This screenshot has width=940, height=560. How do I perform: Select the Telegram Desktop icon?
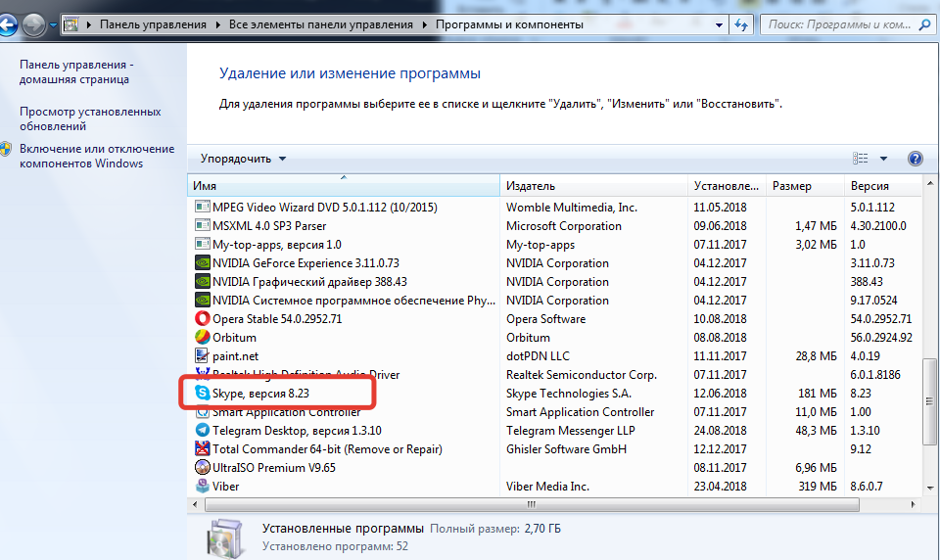click(203, 431)
